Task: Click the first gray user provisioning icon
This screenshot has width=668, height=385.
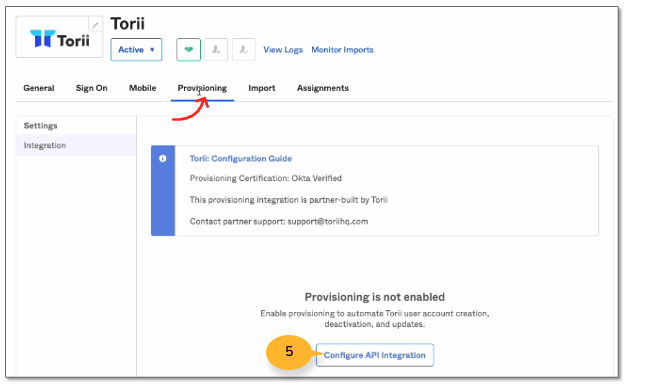Action: pyautogui.click(x=216, y=49)
